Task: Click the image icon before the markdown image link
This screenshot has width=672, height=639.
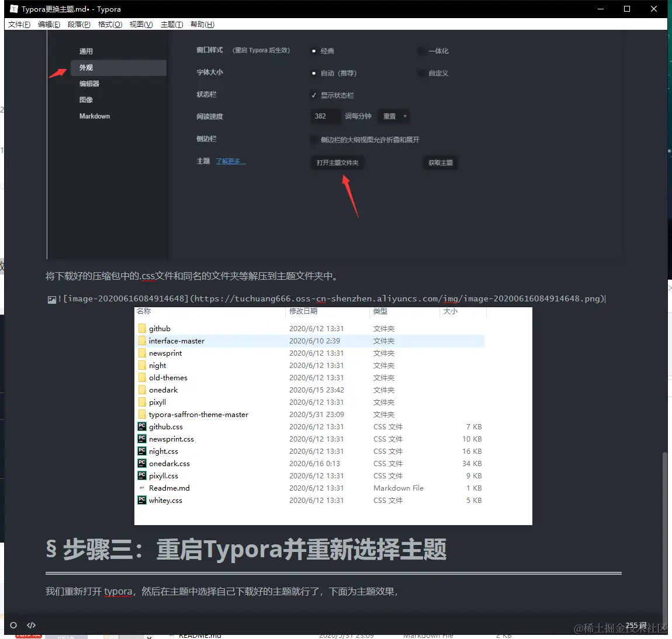Action: pyautogui.click(x=52, y=300)
